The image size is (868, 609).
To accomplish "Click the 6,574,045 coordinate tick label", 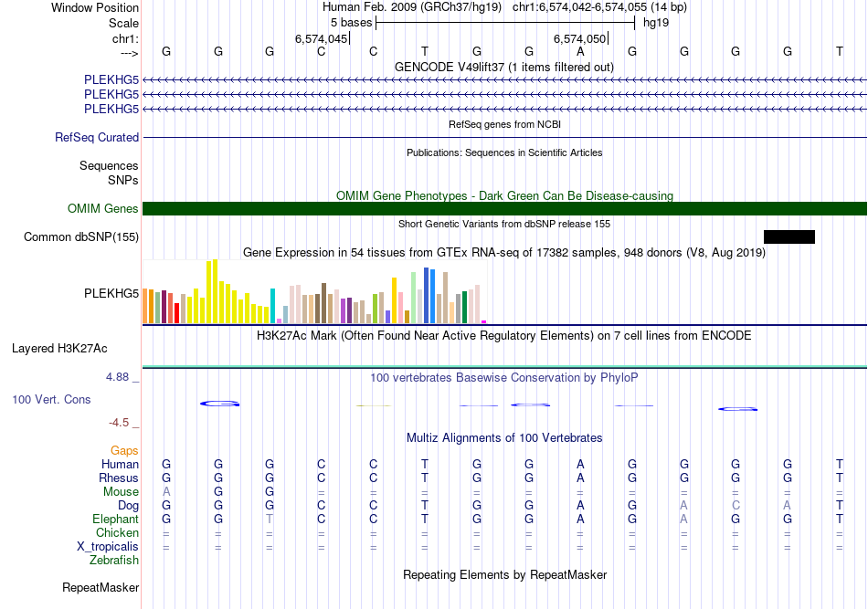I will (321, 38).
